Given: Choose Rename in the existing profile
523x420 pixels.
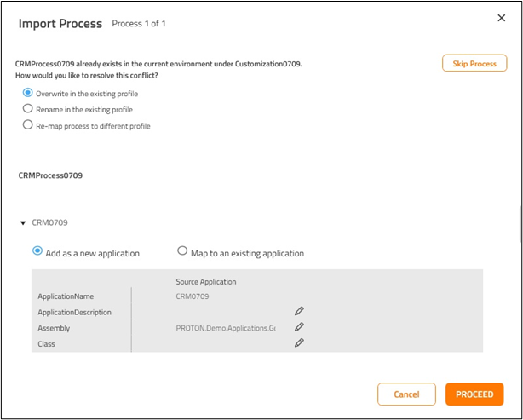Looking at the screenshot, I should pyautogui.click(x=28, y=109).
